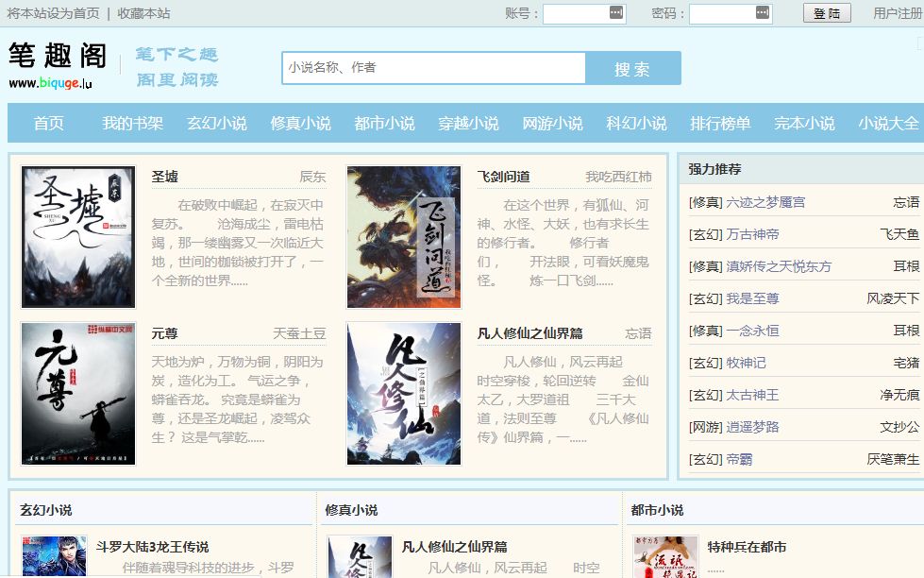The image size is (924, 578).
Task: Open 斗罗大陆3龙王传说 title link
Action: click(x=153, y=547)
